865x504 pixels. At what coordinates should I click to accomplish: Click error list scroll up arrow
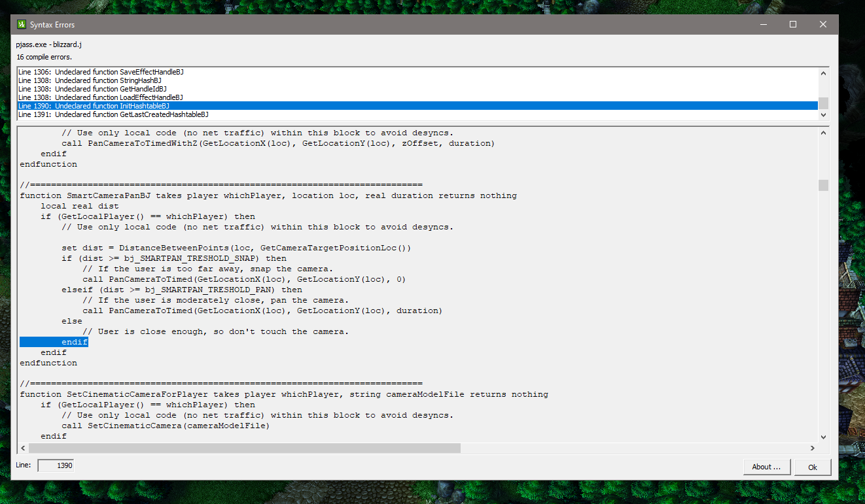click(823, 73)
